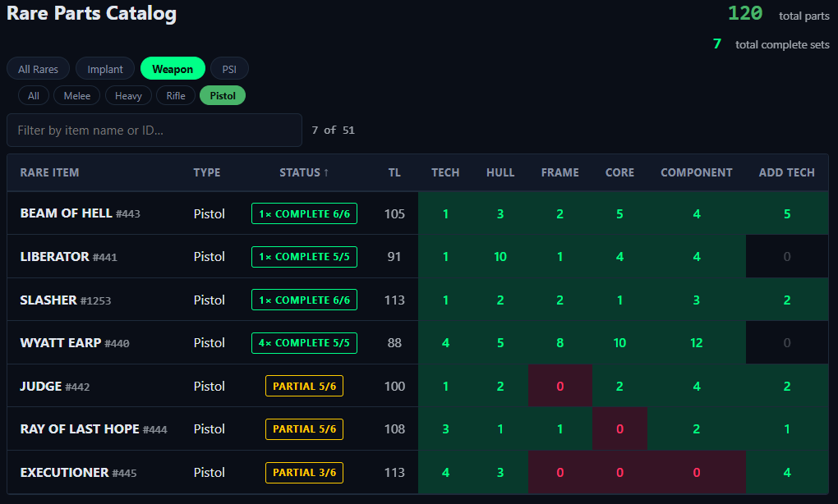Focus the filter by item name field
The width and height of the screenshot is (838, 504).
(154, 130)
